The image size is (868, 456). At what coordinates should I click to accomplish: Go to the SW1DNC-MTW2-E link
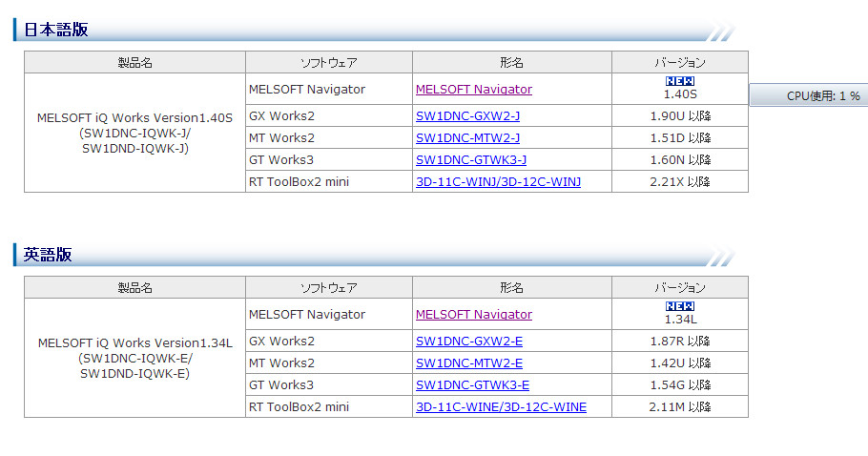pyautogui.click(x=468, y=363)
